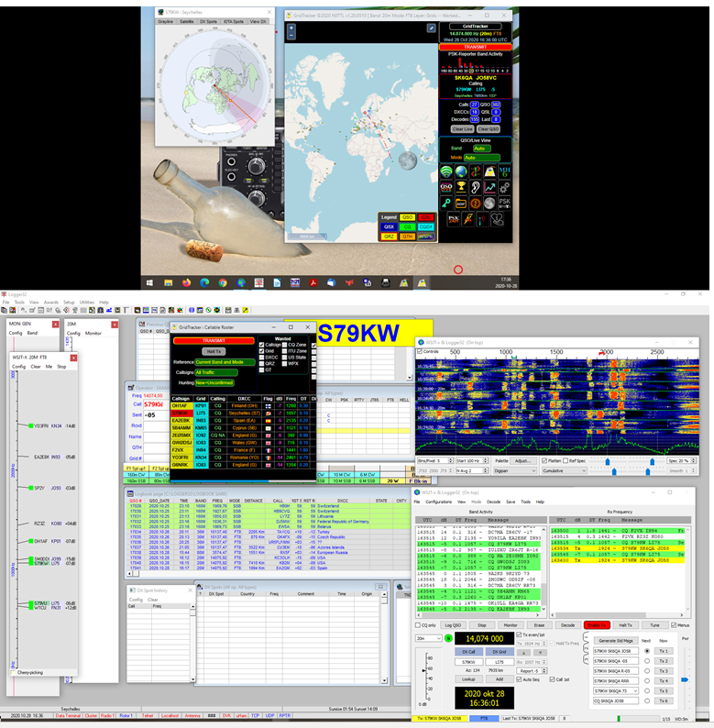Image resolution: width=714 pixels, height=728 pixels.
Task: Open the Setup menu in Logger32
Action: [69, 302]
